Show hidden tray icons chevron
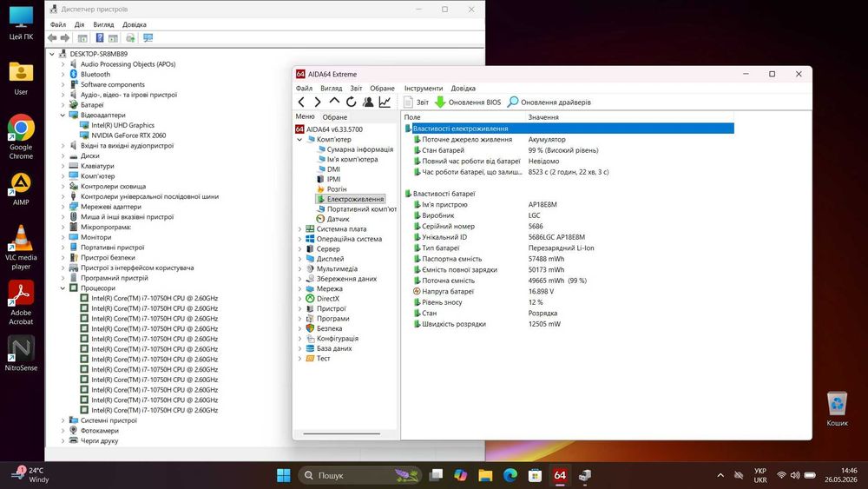The image size is (868, 489). (x=720, y=475)
